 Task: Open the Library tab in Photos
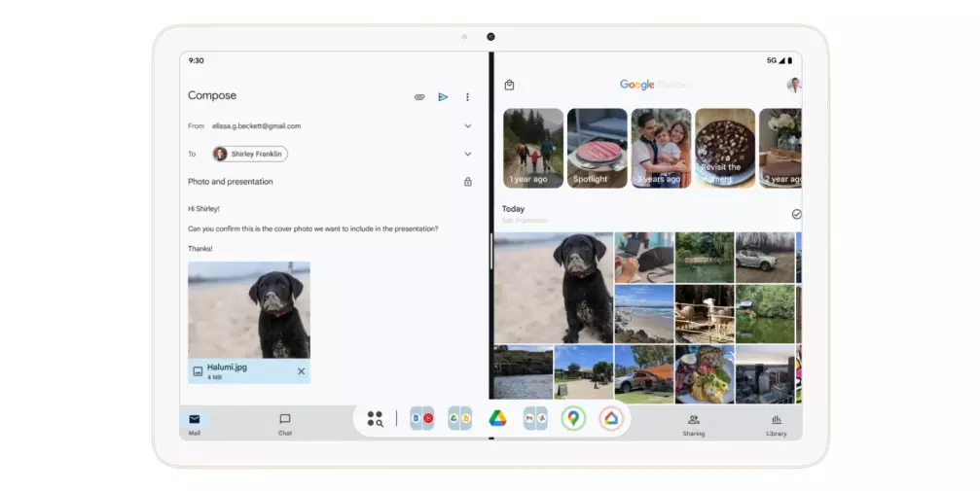[777, 425]
